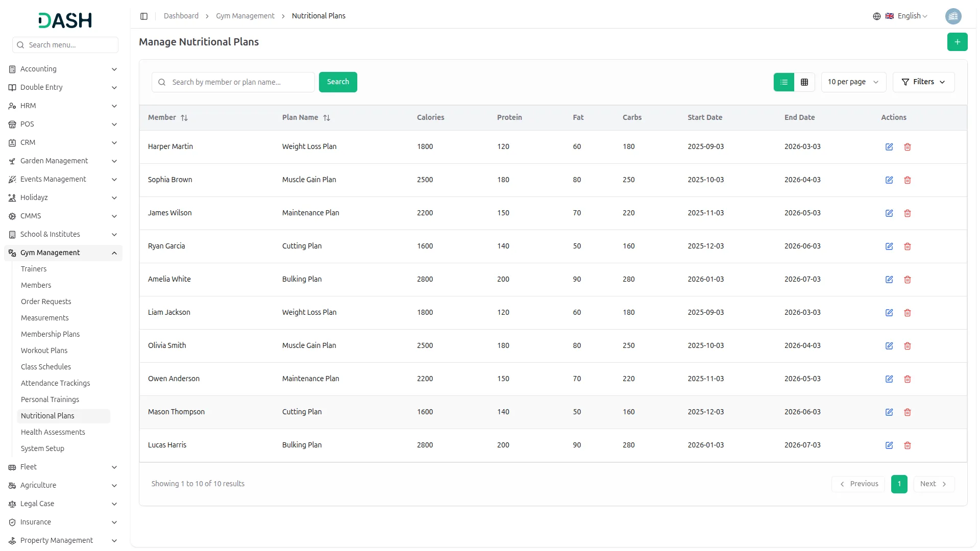980x551 pixels.
Task: Switch to grid view
Action: (x=804, y=82)
